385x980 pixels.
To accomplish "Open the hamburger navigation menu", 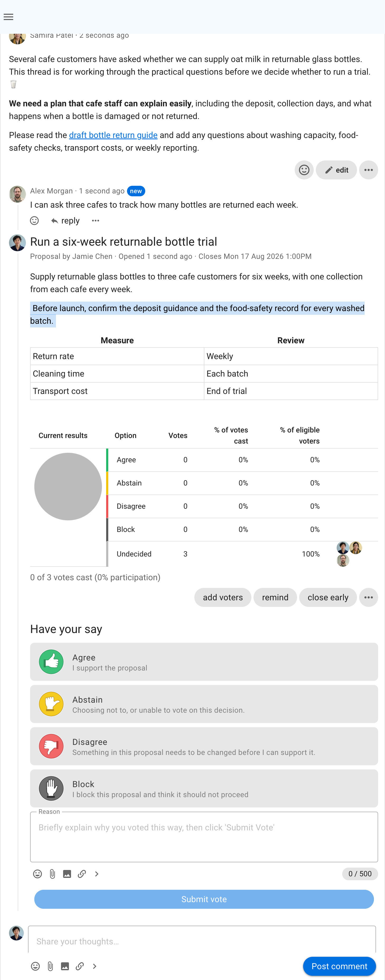I will pyautogui.click(x=8, y=17).
